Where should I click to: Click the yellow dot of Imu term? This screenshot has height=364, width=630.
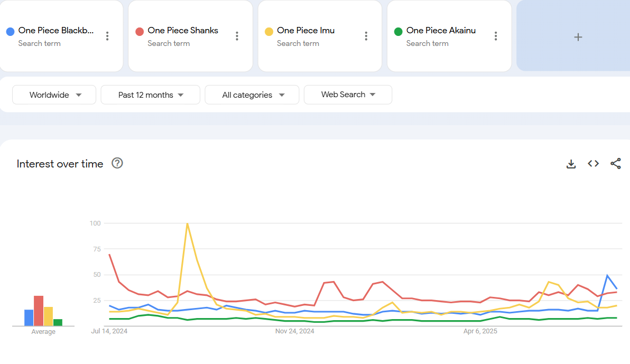coord(269,31)
